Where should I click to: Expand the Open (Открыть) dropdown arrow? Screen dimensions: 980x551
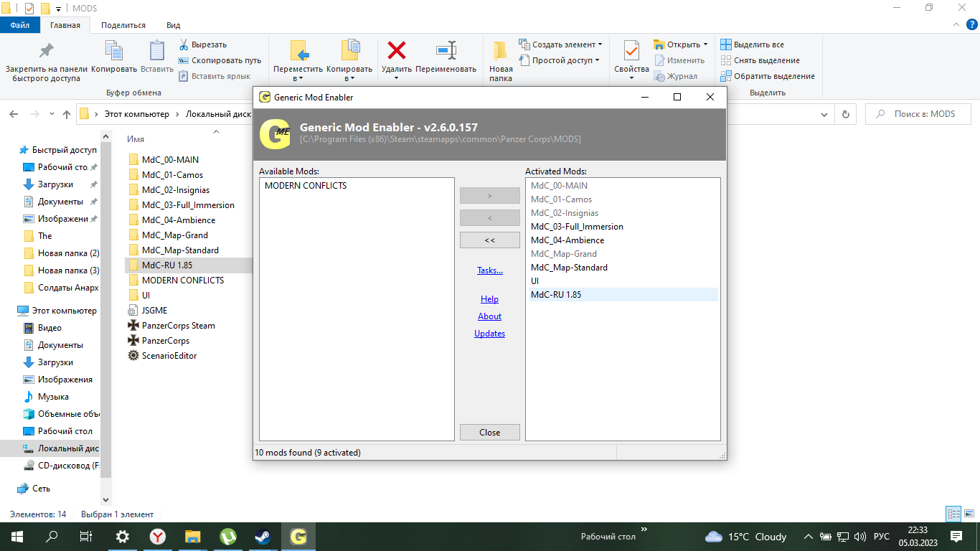[705, 44]
